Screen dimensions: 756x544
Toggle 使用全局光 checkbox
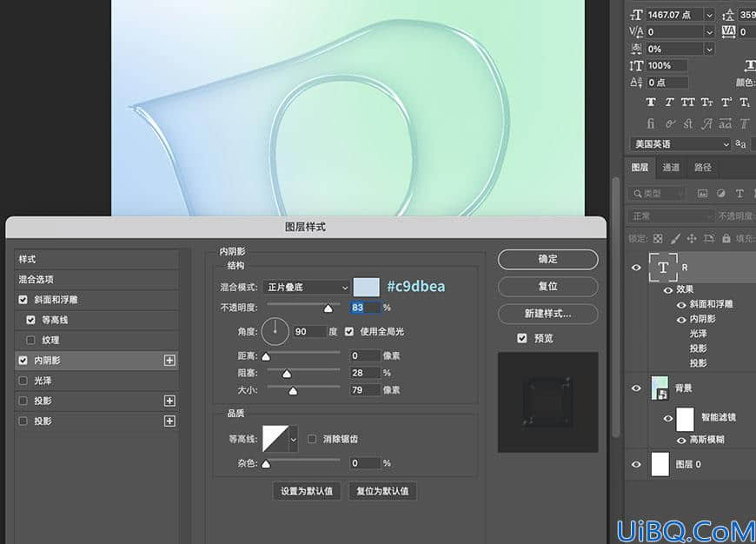tap(349, 331)
